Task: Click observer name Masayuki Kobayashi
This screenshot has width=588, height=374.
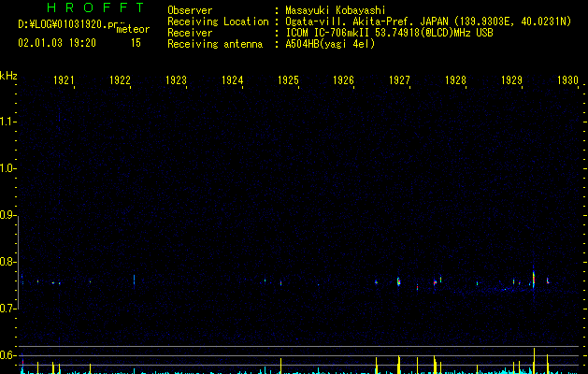Action: pos(336,10)
